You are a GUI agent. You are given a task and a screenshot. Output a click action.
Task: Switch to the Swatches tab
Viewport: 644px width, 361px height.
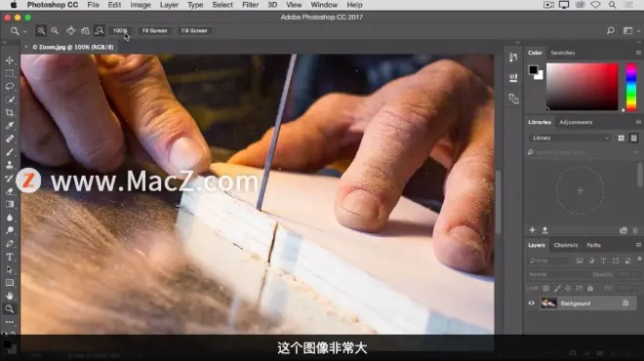[562, 53]
